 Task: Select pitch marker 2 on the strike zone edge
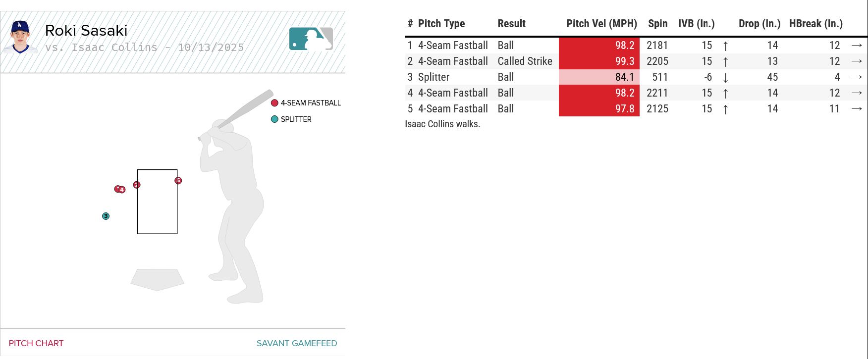137,185
